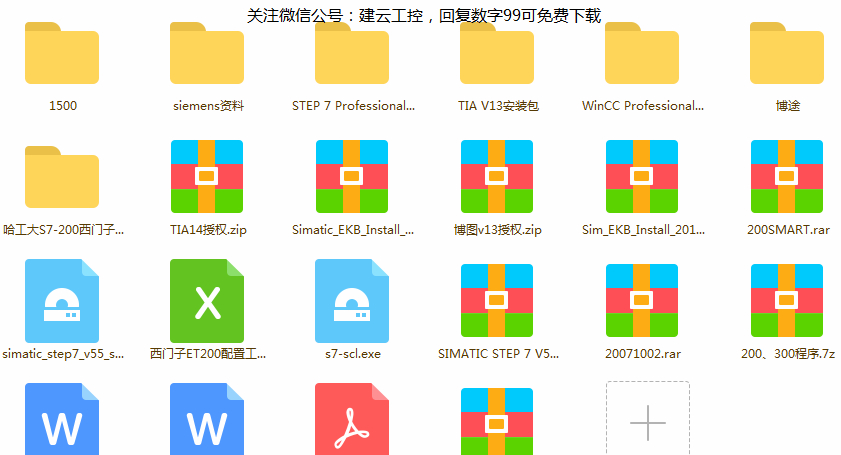841x455 pixels.
Task: Select the archive icon in the bottom row
Action: click(x=497, y=422)
